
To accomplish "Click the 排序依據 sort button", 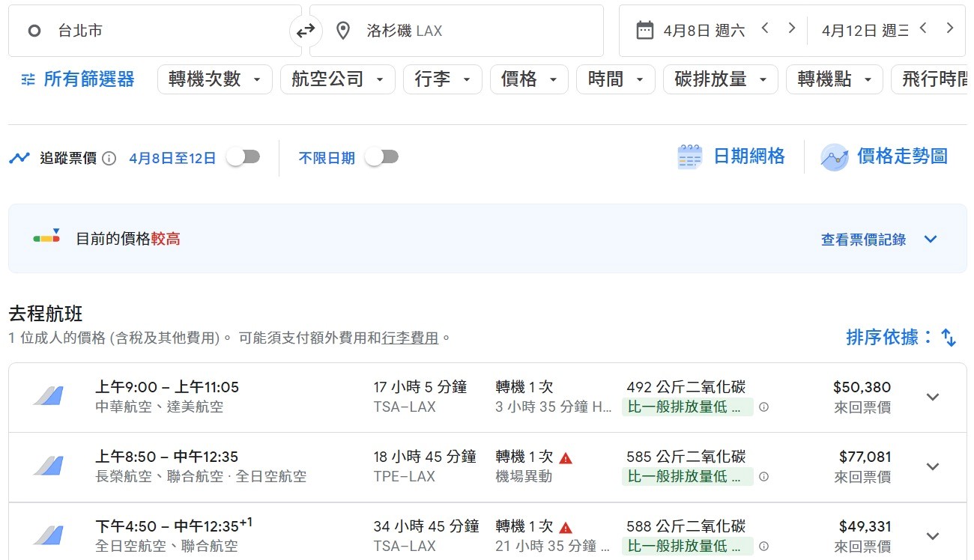I will pos(889,338).
